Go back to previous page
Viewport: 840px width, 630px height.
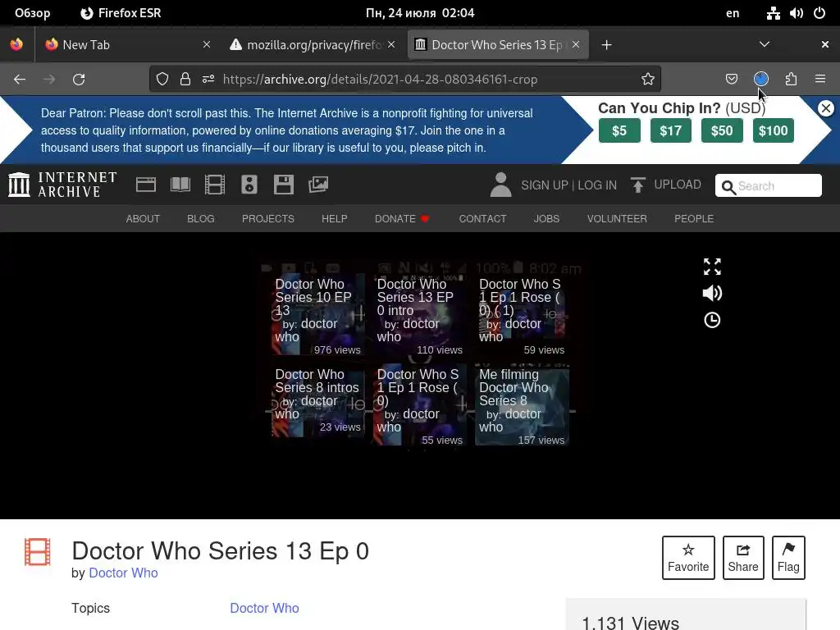tap(20, 80)
